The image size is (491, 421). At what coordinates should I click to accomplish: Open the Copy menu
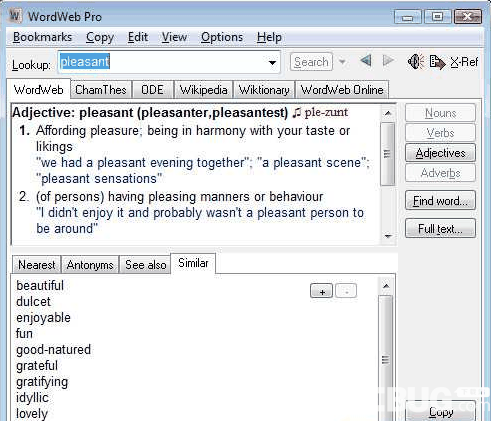pos(100,37)
